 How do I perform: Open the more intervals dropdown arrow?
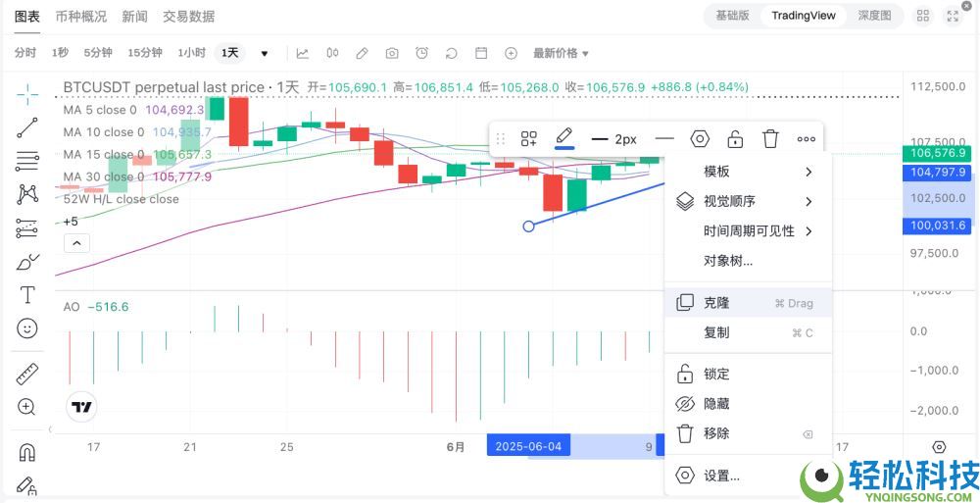point(265,54)
